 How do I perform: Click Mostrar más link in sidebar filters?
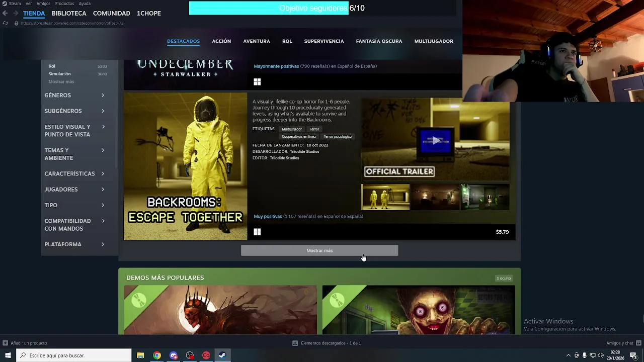(x=61, y=81)
